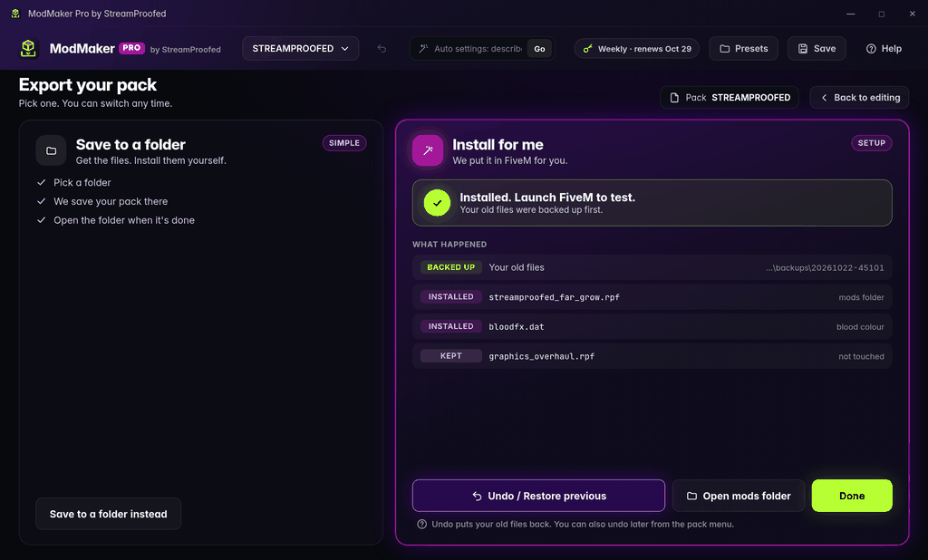Select the streamproofed_far_grow.rpf file row

652,297
